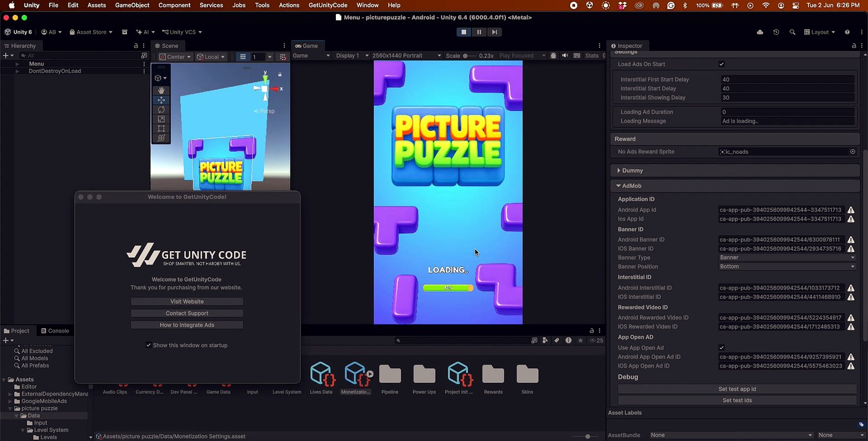Stop play mode with the play toggle
Viewport: 868px width, 441px height.
click(x=463, y=32)
